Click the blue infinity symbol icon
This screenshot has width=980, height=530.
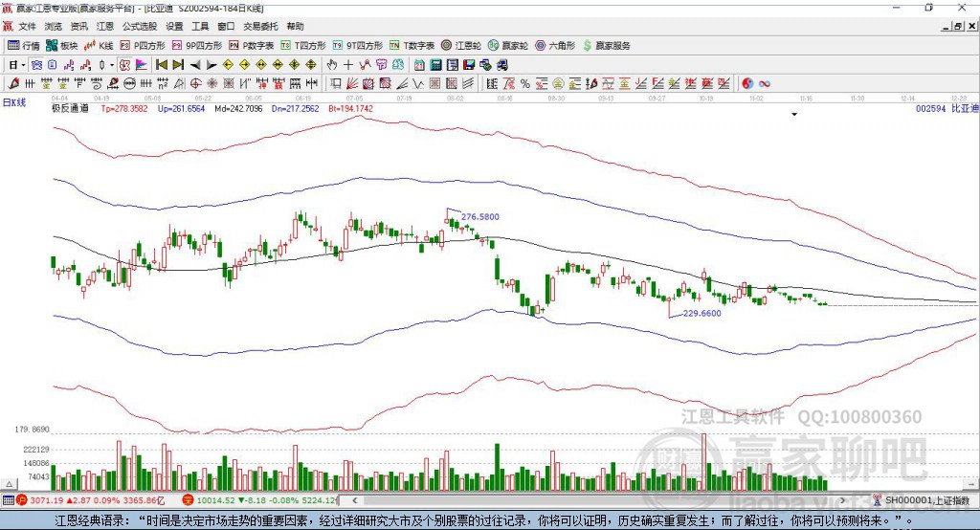(x=765, y=83)
